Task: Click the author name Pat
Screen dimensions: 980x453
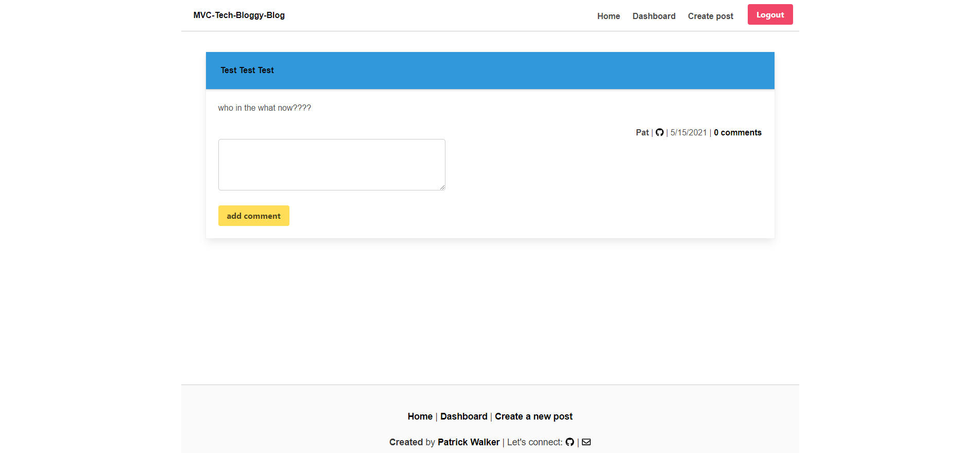Action: (x=642, y=133)
